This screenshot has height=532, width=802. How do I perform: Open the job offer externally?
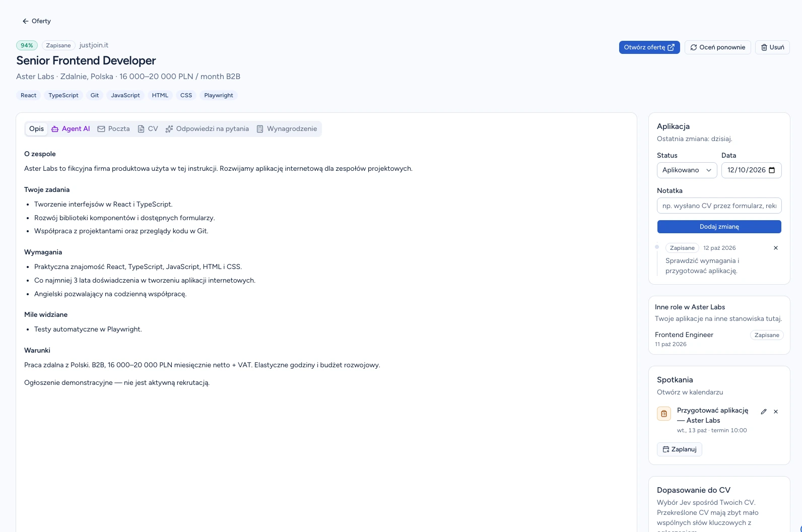pos(649,47)
